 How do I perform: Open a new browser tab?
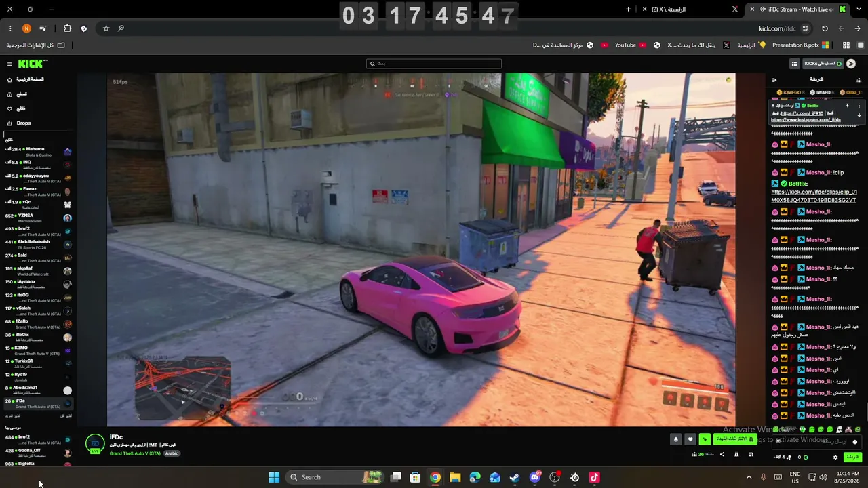tap(628, 9)
